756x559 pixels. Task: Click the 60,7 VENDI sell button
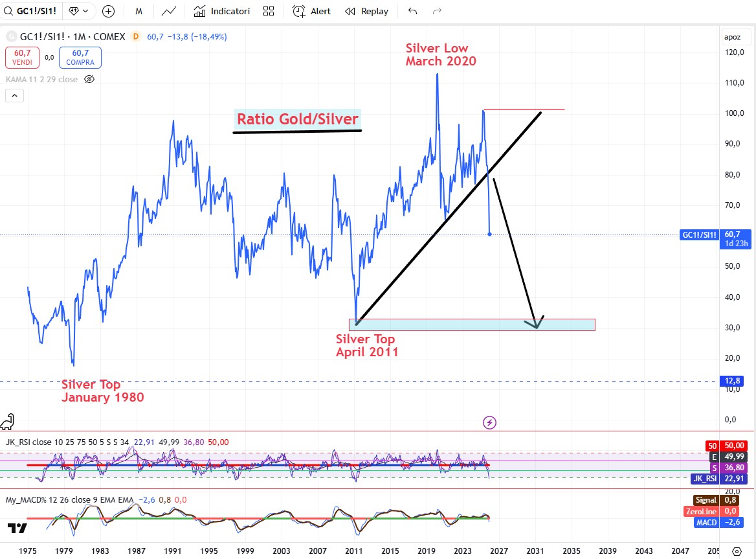click(x=22, y=58)
